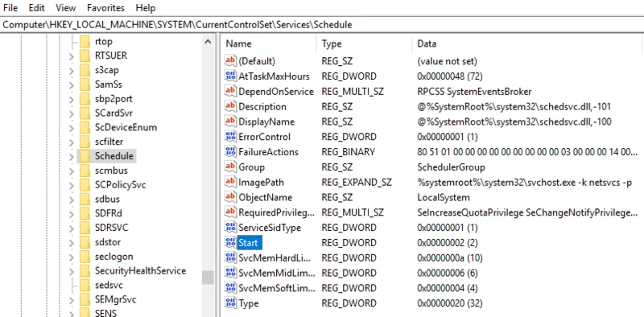Expand the RTSUER key

tap(72, 56)
